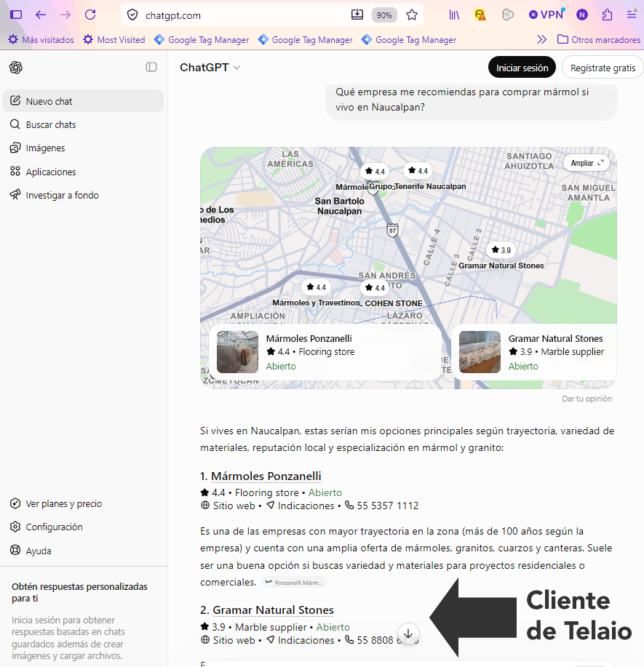The image size is (644, 667).
Task: Open Configuración settings
Action: 83,527
